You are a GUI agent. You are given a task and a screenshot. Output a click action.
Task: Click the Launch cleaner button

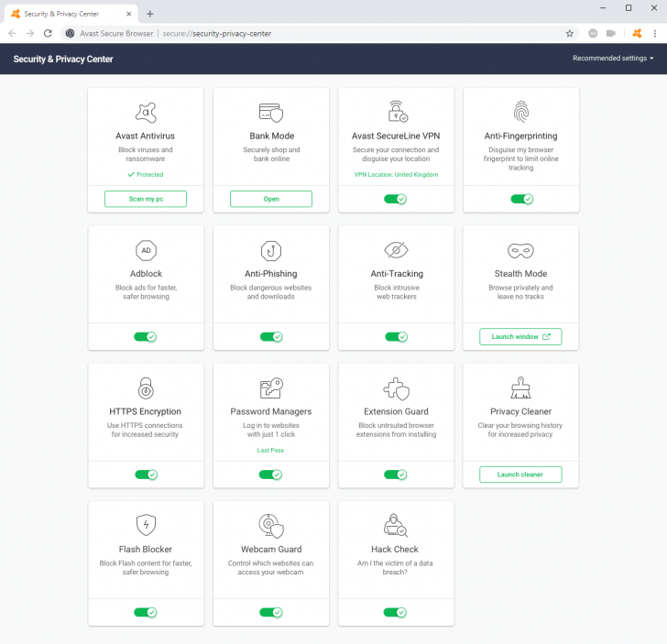(520, 475)
